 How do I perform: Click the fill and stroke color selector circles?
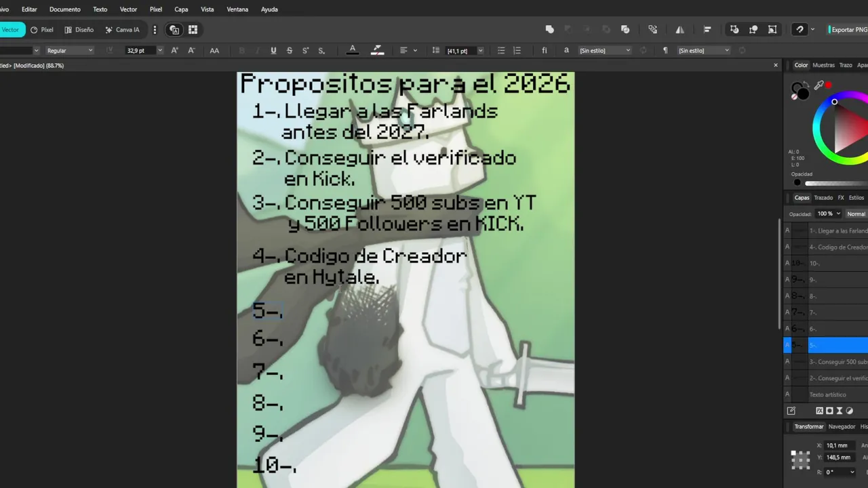coord(800,91)
